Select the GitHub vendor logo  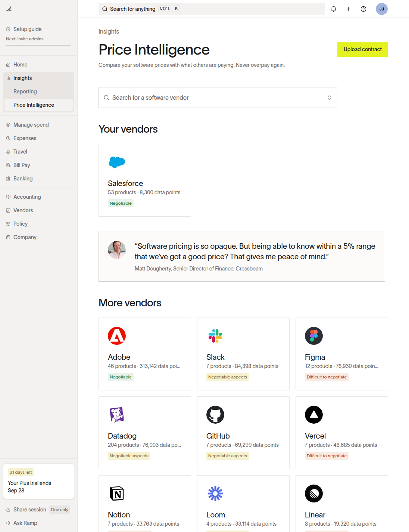215,415
